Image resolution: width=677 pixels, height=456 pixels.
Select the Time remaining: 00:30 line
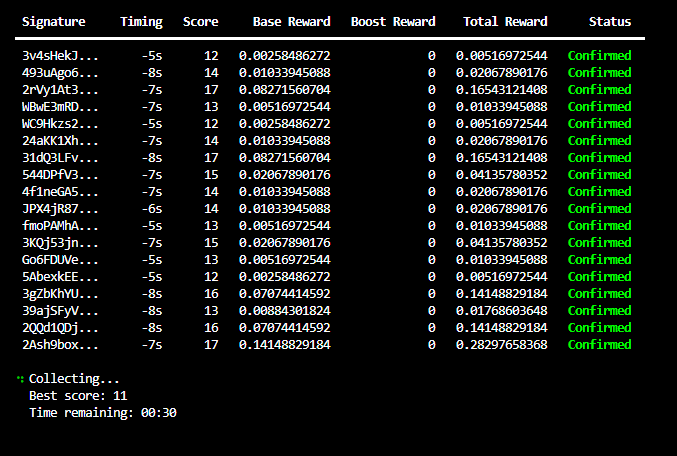(x=103, y=413)
